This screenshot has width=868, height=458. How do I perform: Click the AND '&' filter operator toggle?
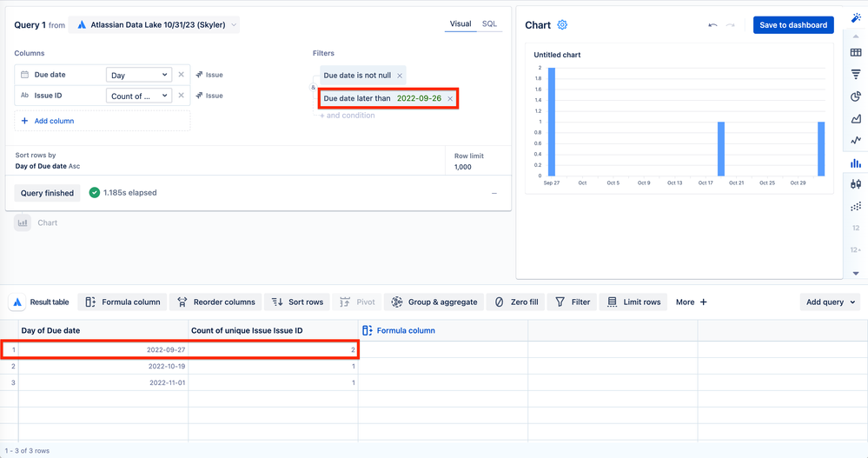[x=313, y=88]
